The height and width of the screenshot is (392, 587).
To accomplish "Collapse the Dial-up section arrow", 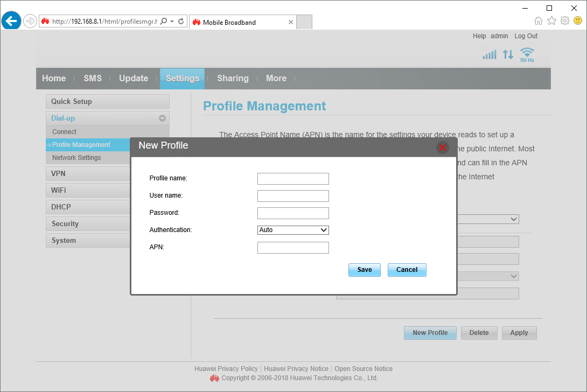I will (x=162, y=118).
